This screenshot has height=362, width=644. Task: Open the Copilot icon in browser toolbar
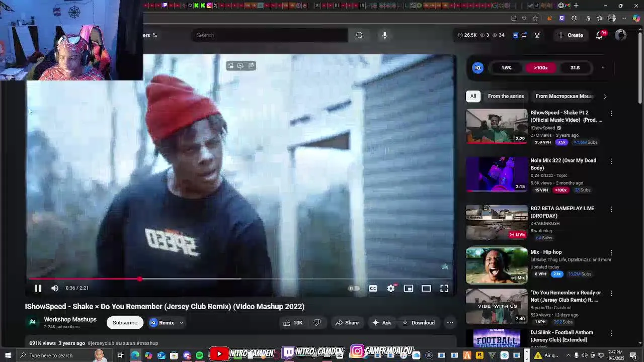636,18
